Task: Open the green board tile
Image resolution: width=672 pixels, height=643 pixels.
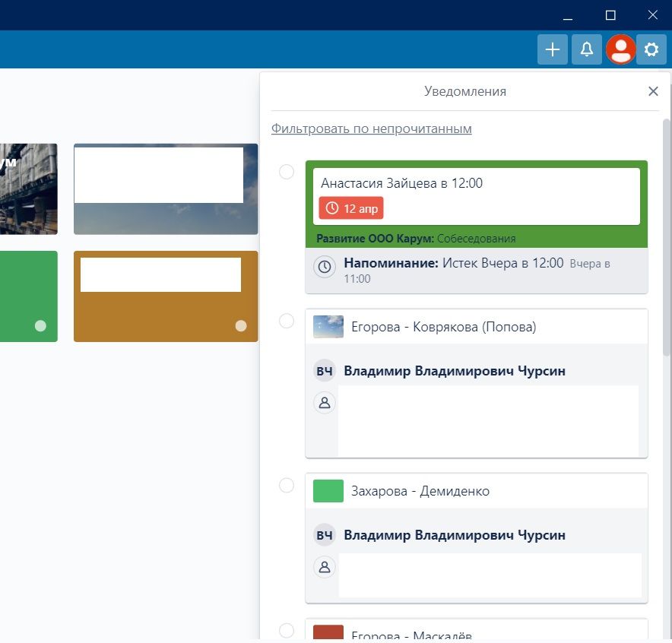Action: click(x=28, y=296)
